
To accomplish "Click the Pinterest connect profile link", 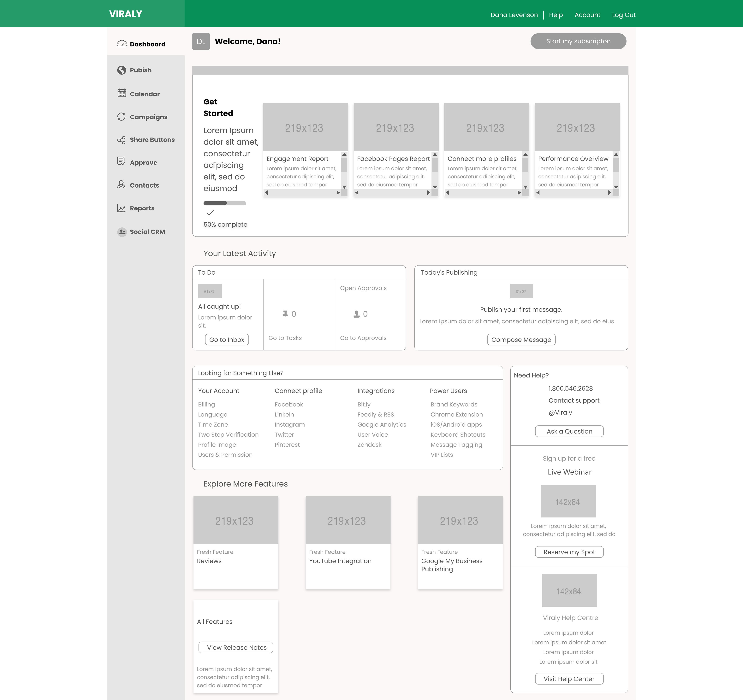I will pos(287,445).
